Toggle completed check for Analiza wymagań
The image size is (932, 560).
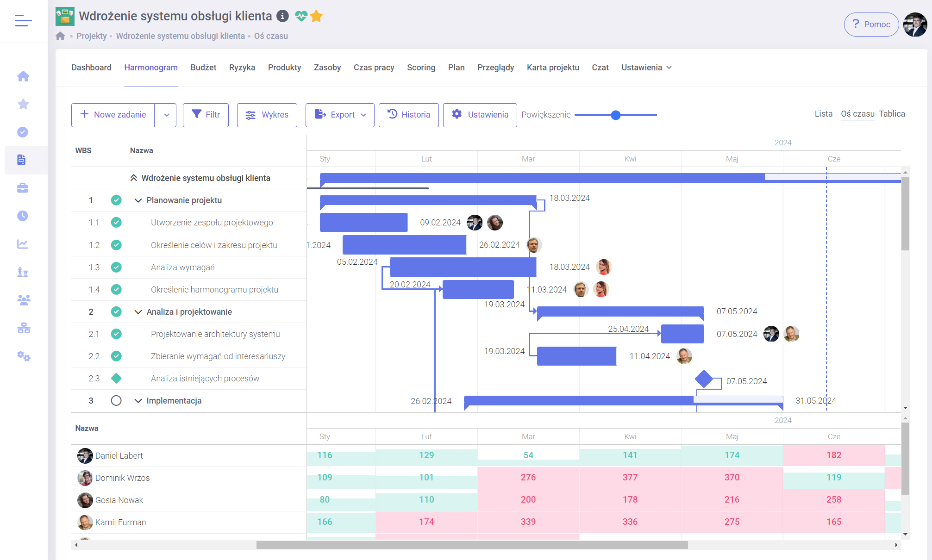[x=116, y=268]
